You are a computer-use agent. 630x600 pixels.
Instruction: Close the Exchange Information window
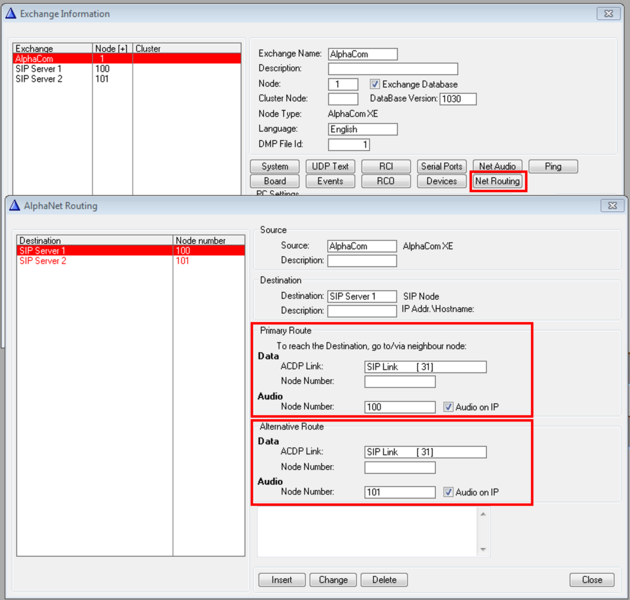coord(608,13)
